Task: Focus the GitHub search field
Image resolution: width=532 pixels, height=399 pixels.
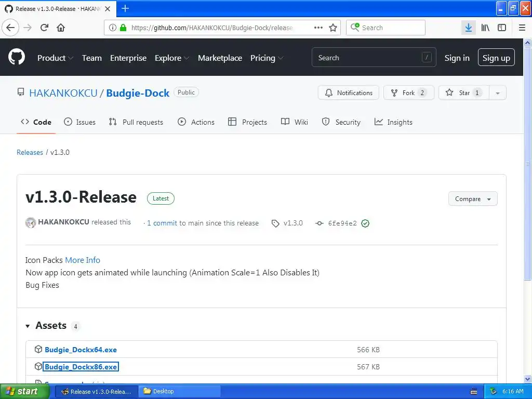Action: click(x=374, y=57)
